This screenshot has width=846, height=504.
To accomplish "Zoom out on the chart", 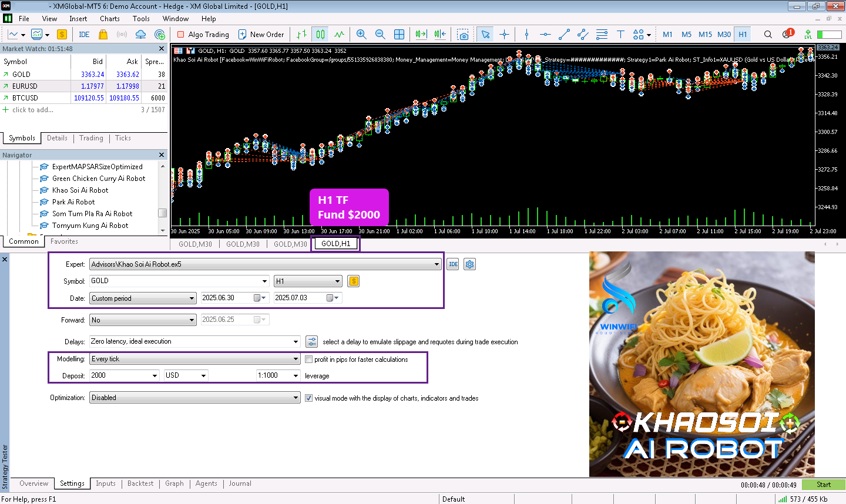I will (380, 34).
